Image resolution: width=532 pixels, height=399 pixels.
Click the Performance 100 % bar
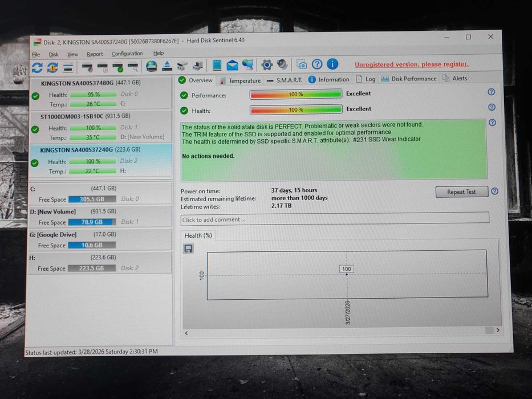296,94
